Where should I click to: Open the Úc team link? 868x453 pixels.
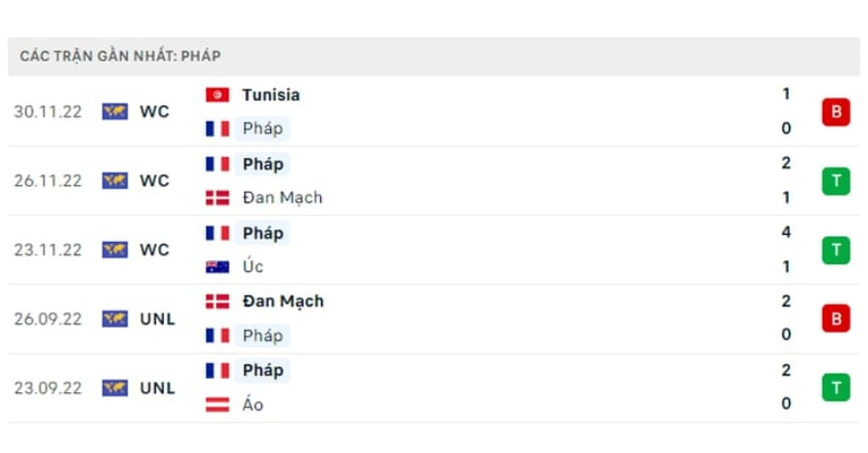[253, 266]
